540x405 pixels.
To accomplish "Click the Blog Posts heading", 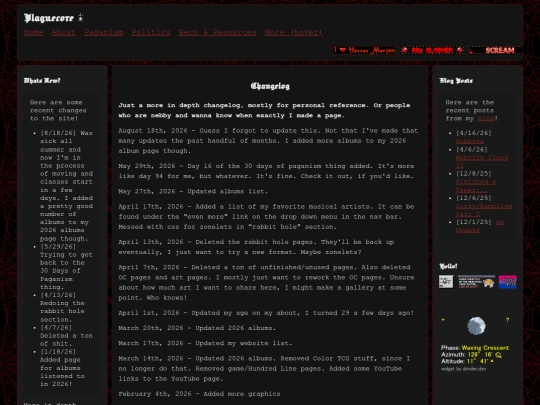I will 456,81.
